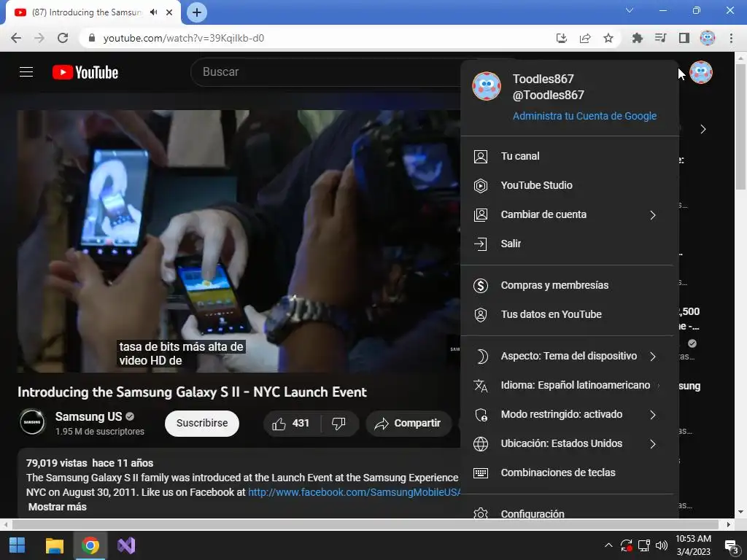Expand Aspecto theme chevron
The image size is (747, 560).
[x=653, y=357]
